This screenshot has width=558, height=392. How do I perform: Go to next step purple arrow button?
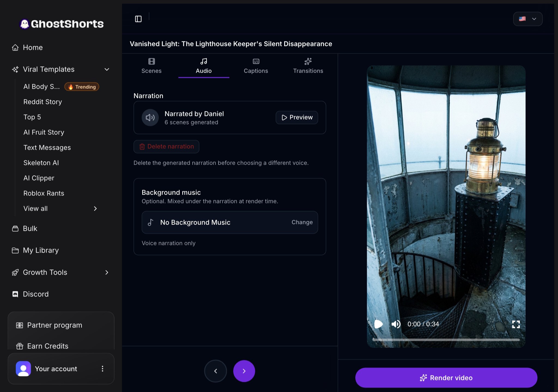click(x=244, y=371)
